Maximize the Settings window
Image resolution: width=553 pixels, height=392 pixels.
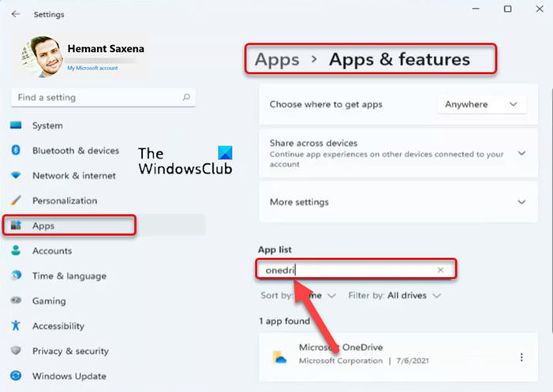point(507,9)
